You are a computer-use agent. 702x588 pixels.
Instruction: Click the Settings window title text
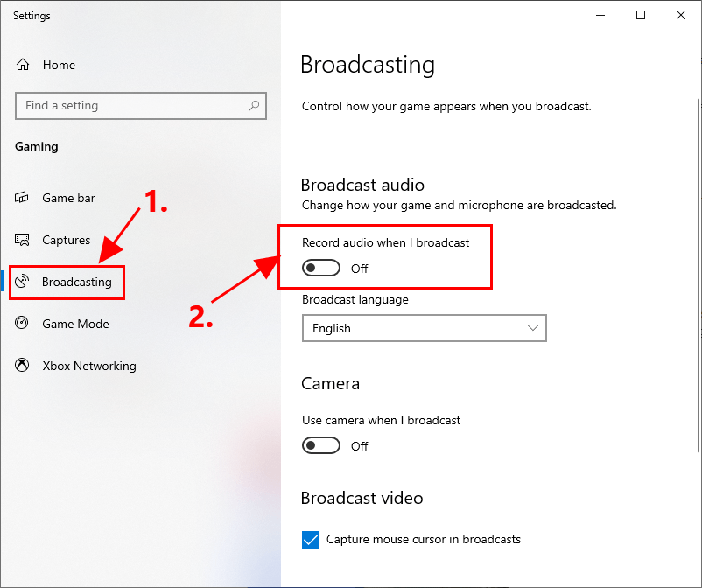[32, 16]
